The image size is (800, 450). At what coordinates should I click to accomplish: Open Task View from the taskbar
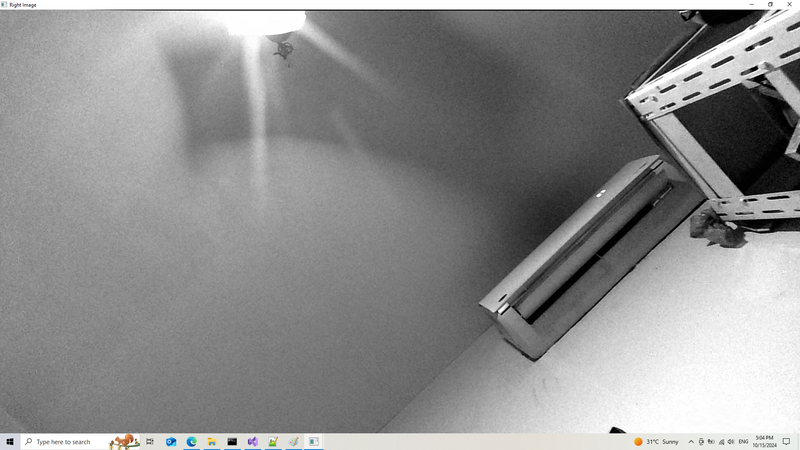(150, 441)
